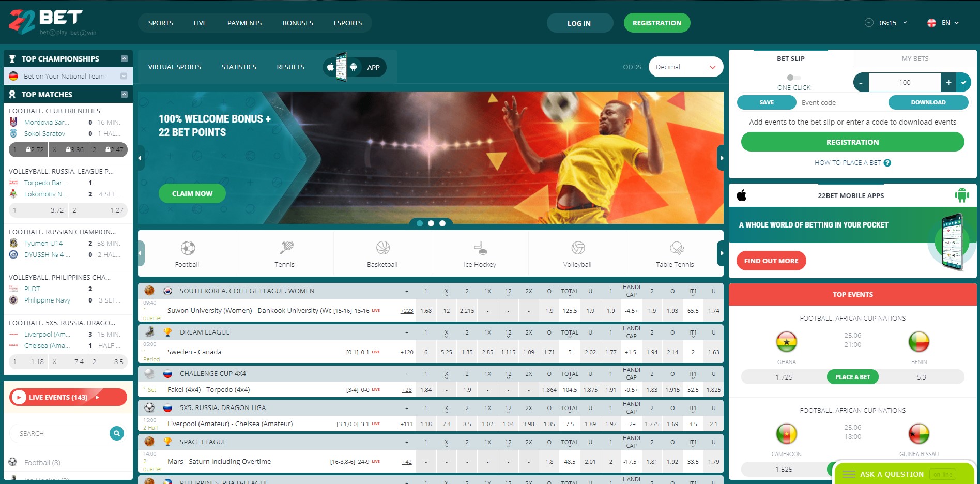Select the third banner carousel dot
This screenshot has width=980, height=484.
click(442, 223)
